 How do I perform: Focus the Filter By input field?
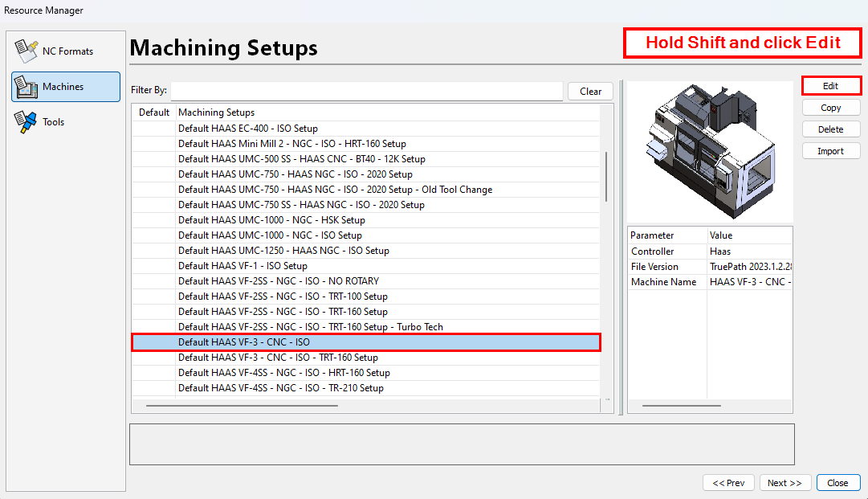(x=366, y=91)
